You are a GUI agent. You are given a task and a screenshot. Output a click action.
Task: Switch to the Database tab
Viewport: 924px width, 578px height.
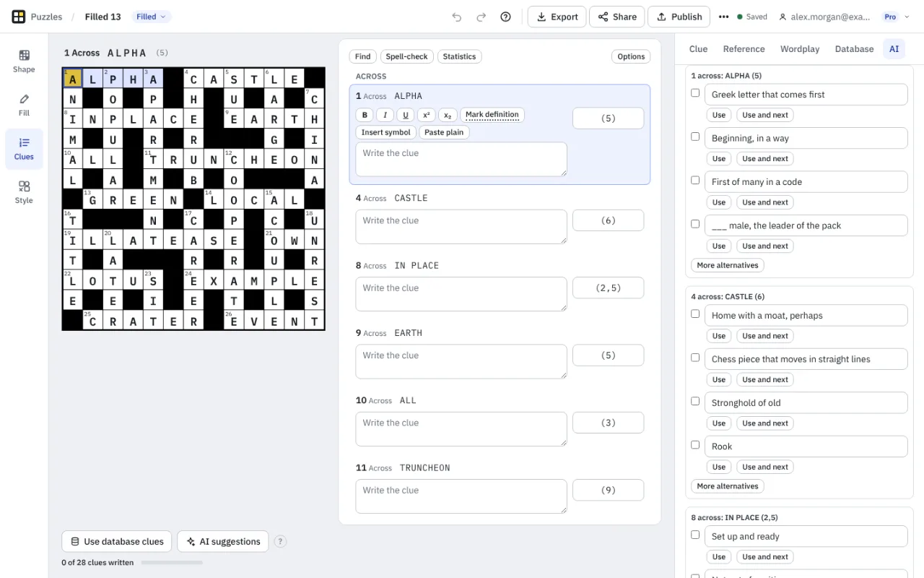(854, 49)
